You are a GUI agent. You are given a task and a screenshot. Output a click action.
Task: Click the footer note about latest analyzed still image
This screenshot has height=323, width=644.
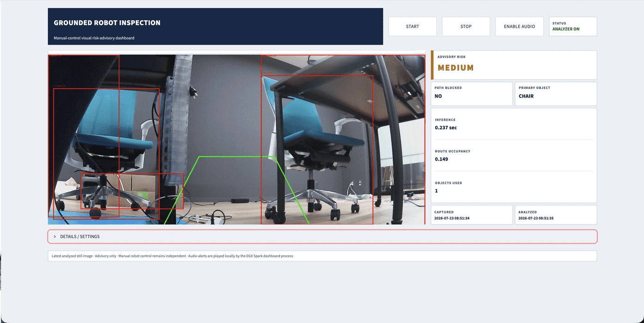[172, 256]
